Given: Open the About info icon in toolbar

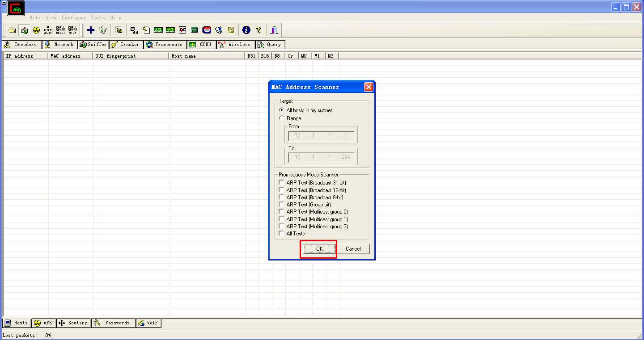Looking at the screenshot, I should click(x=246, y=30).
